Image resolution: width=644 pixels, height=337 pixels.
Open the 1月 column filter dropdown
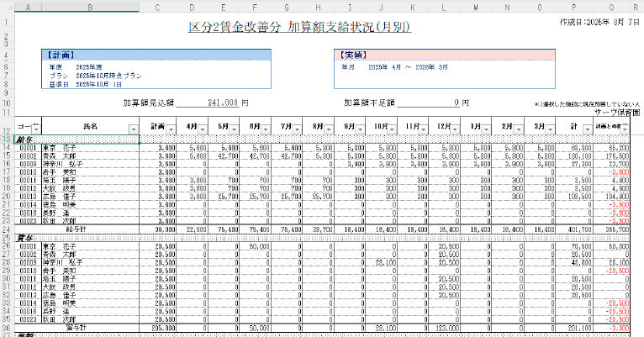click(x=487, y=129)
